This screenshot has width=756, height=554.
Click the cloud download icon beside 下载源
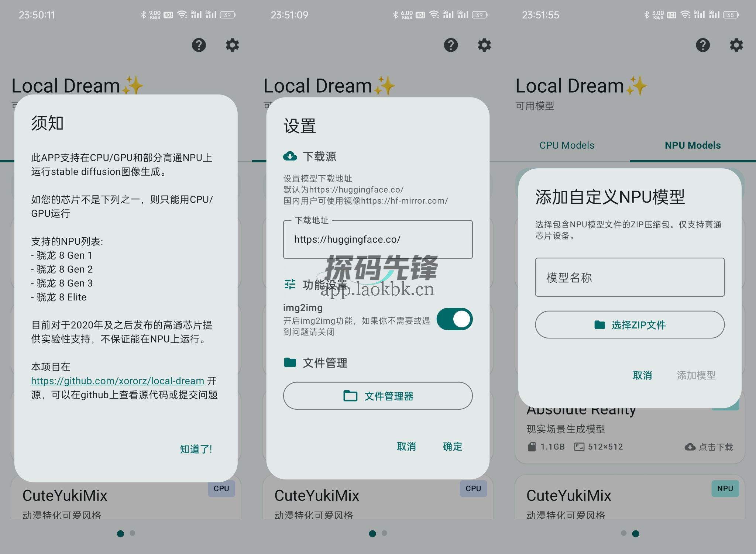(x=290, y=156)
